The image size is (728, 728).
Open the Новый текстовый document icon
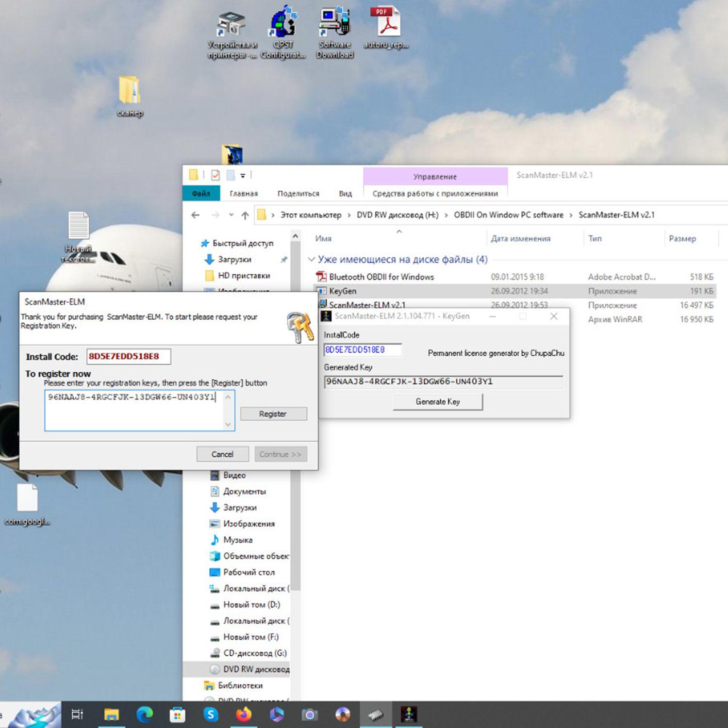point(78,237)
